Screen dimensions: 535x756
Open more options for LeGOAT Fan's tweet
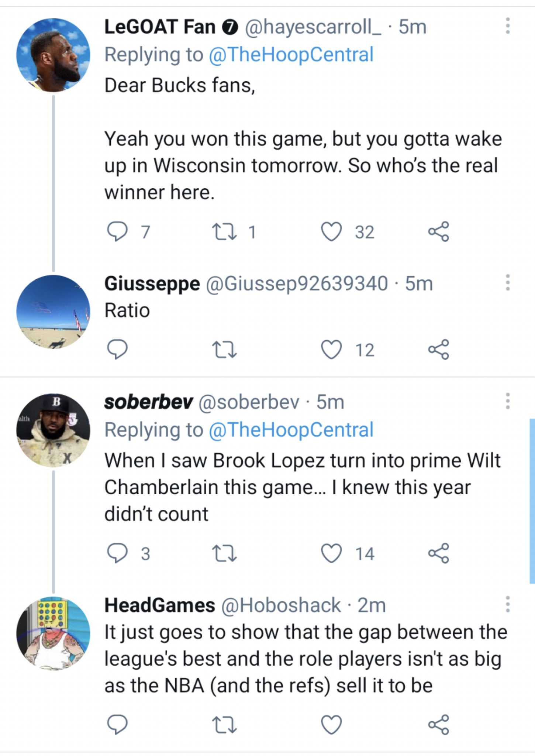[508, 26]
